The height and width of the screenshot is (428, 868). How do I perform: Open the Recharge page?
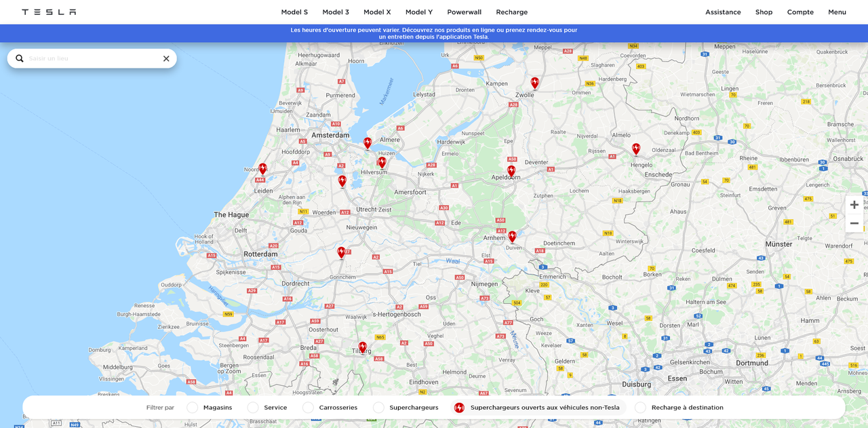[x=512, y=12]
